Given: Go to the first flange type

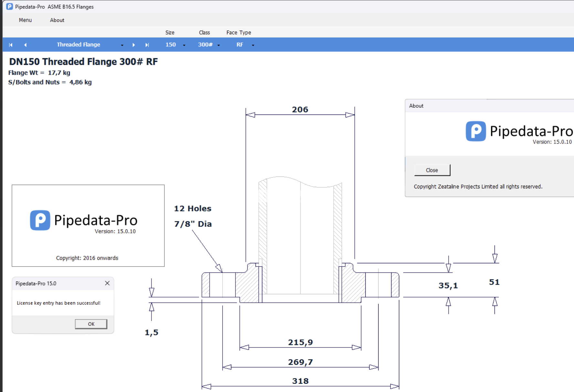Looking at the screenshot, I should coord(11,45).
